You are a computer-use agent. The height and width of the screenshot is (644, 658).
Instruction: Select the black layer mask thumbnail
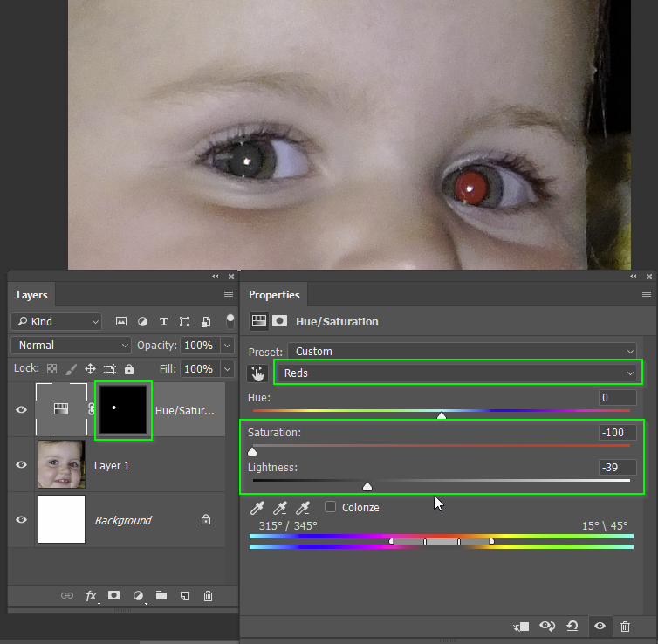pos(123,409)
